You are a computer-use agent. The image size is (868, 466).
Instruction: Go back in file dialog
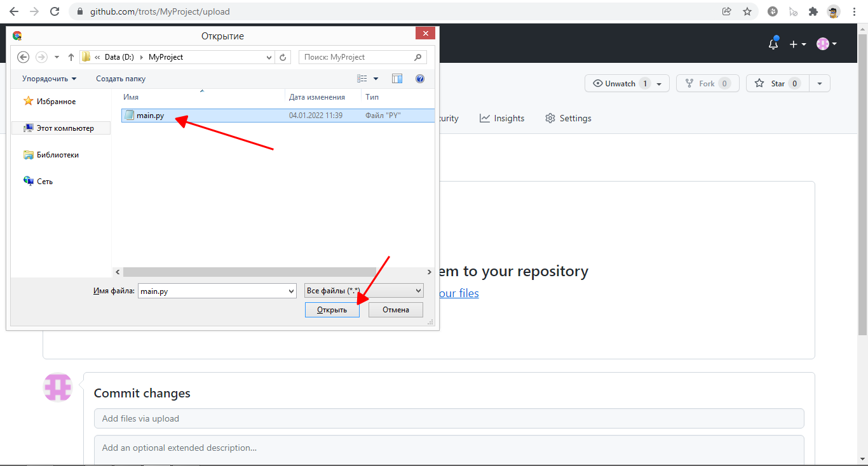click(x=24, y=57)
